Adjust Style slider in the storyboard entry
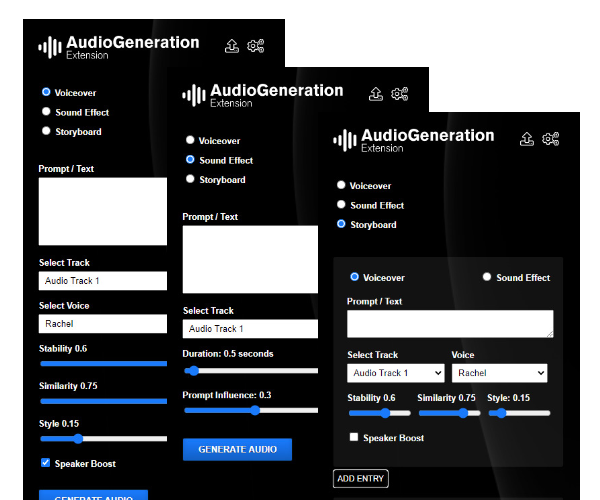Viewport: 600px width, 500px height. coord(520,413)
